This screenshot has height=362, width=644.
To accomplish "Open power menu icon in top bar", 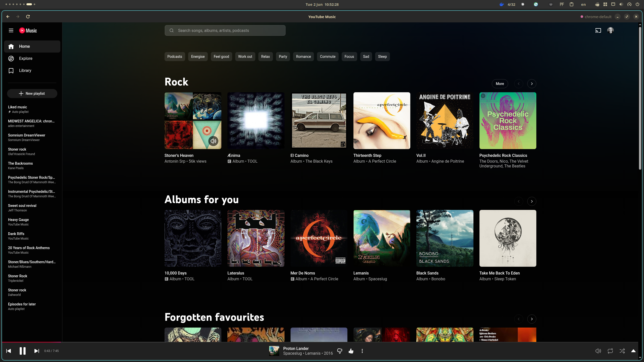I will [x=637, y=4].
